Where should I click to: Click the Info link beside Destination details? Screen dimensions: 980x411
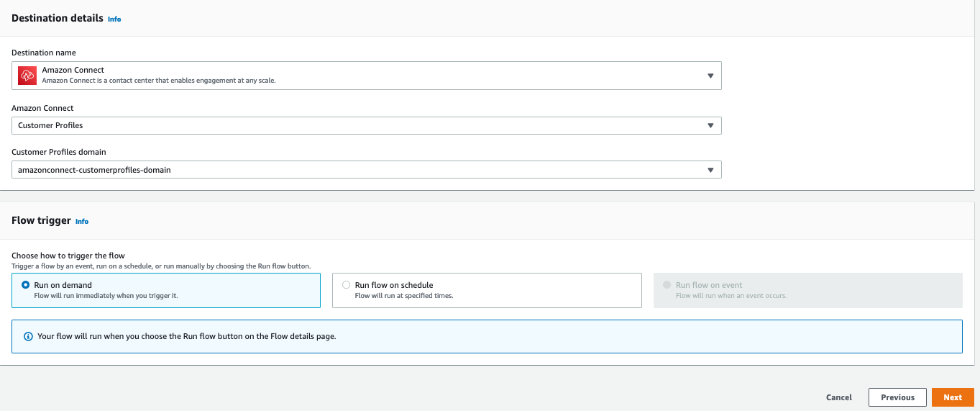(x=114, y=19)
